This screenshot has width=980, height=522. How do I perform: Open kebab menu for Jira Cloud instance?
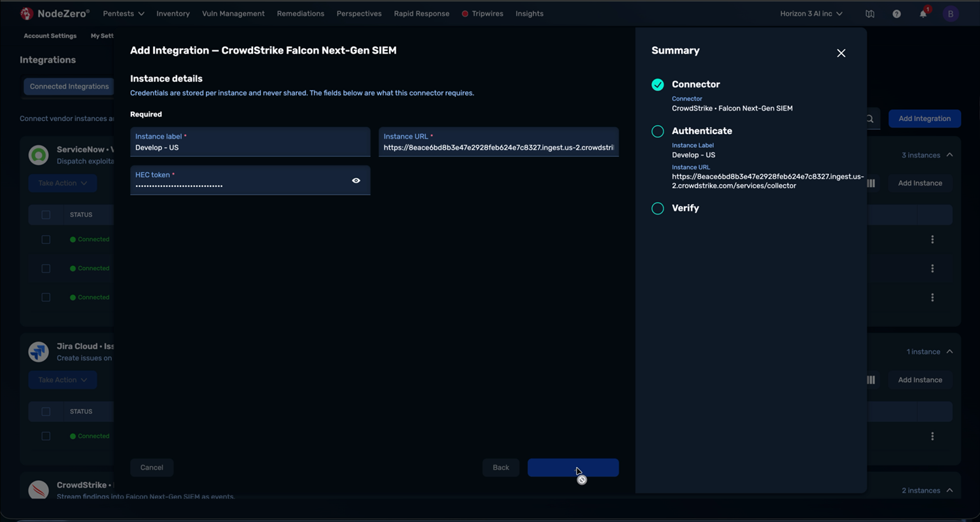[932, 436]
